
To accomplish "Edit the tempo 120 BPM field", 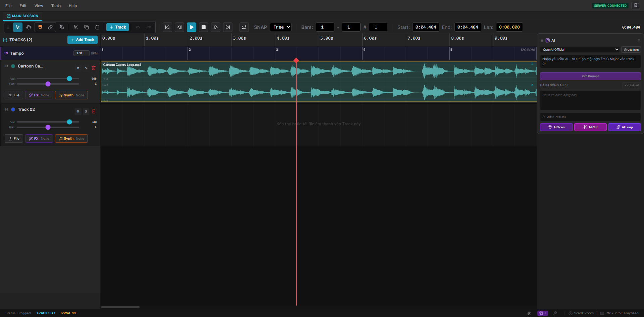I will pos(81,53).
